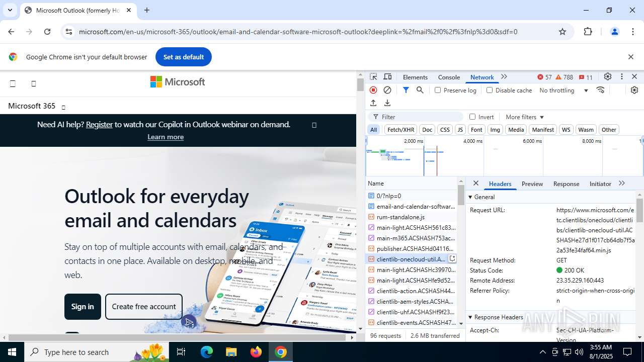
Task: Launch Firefox from the taskbar
Action: pyautogui.click(x=256, y=352)
